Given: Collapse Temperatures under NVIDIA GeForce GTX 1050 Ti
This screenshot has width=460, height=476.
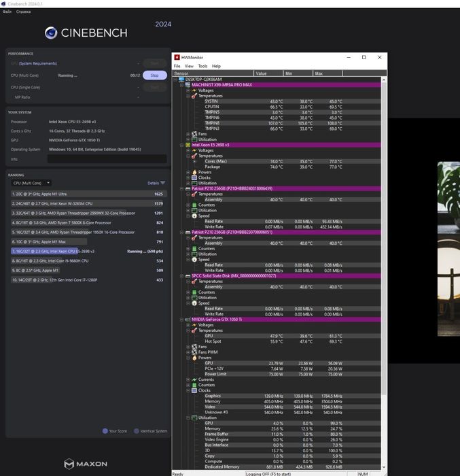Looking at the screenshot, I should (188, 330).
